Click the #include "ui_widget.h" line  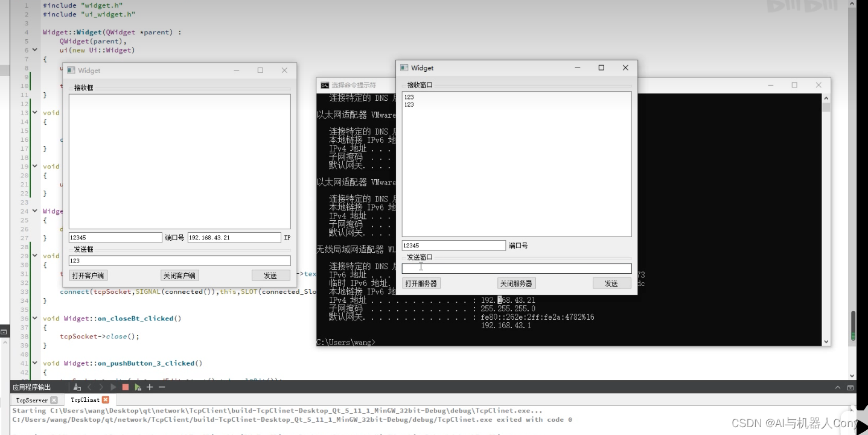(89, 14)
